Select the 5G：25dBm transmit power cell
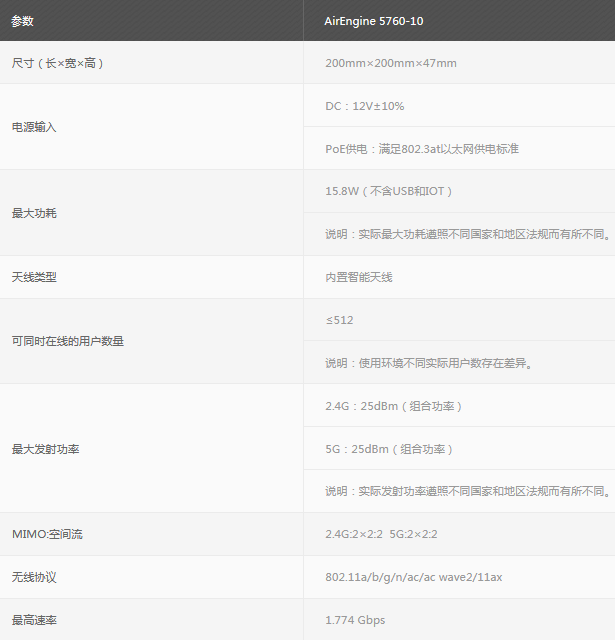Image resolution: width=615 pixels, height=640 pixels. (x=389, y=449)
